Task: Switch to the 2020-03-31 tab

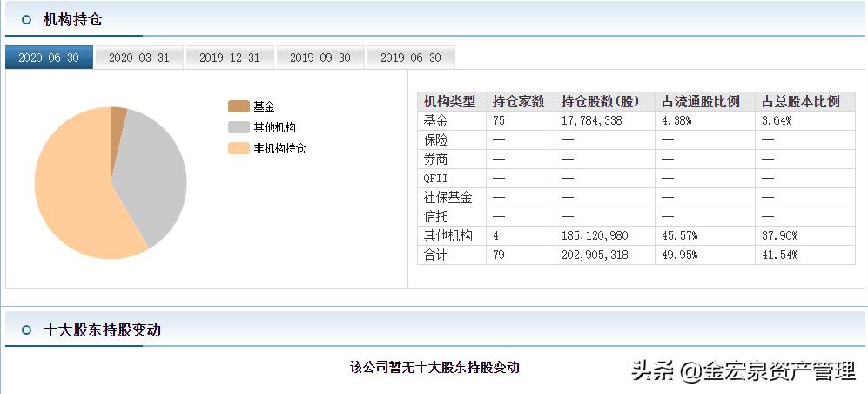Action: (x=139, y=58)
